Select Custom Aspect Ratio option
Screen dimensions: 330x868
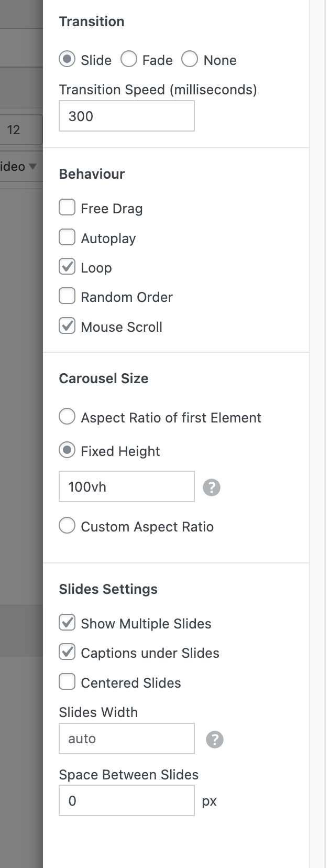tap(67, 526)
